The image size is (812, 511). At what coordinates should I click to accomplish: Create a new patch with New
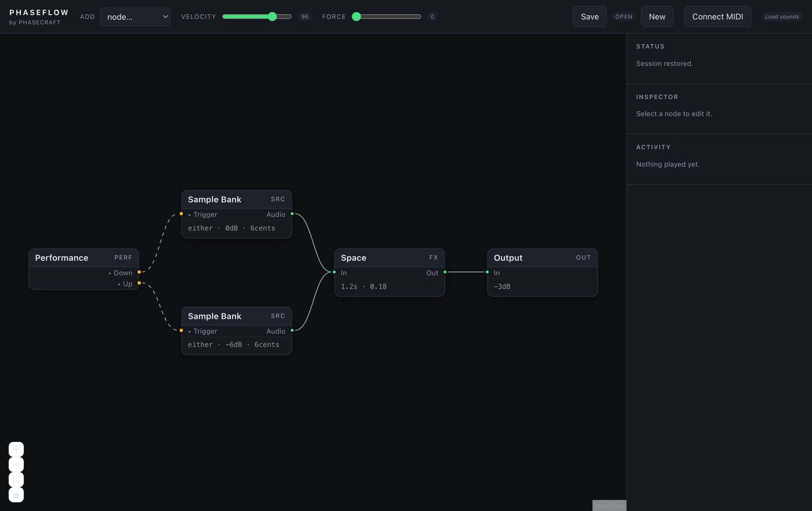[x=657, y=17]
